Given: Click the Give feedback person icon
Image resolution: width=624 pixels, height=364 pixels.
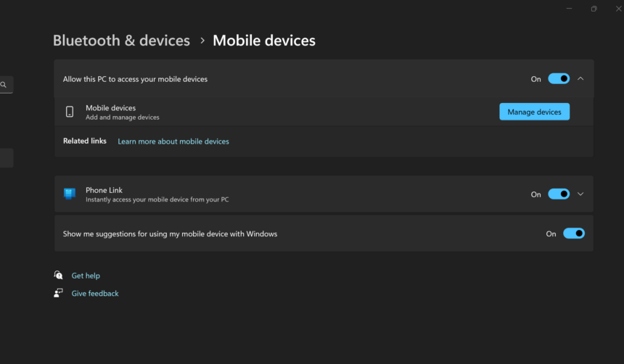Looking at the screenshot, I should 59,293.
